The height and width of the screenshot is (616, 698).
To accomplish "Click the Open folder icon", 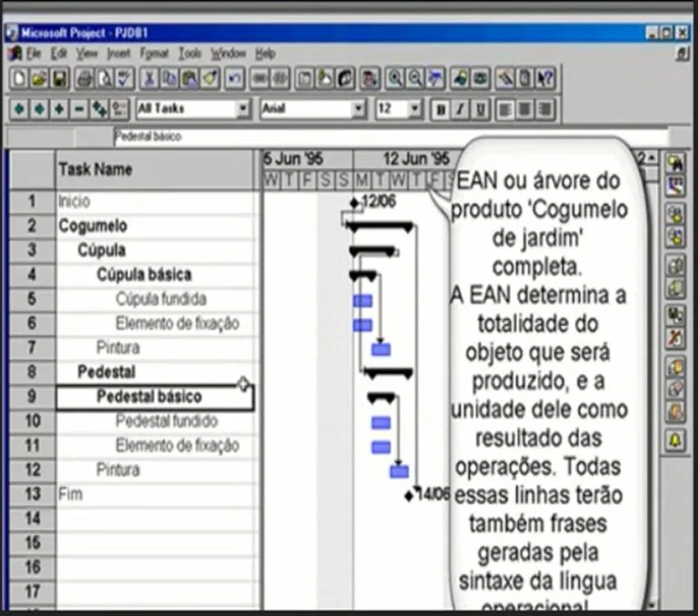I will pyautogui.click(x=39, y=79).
